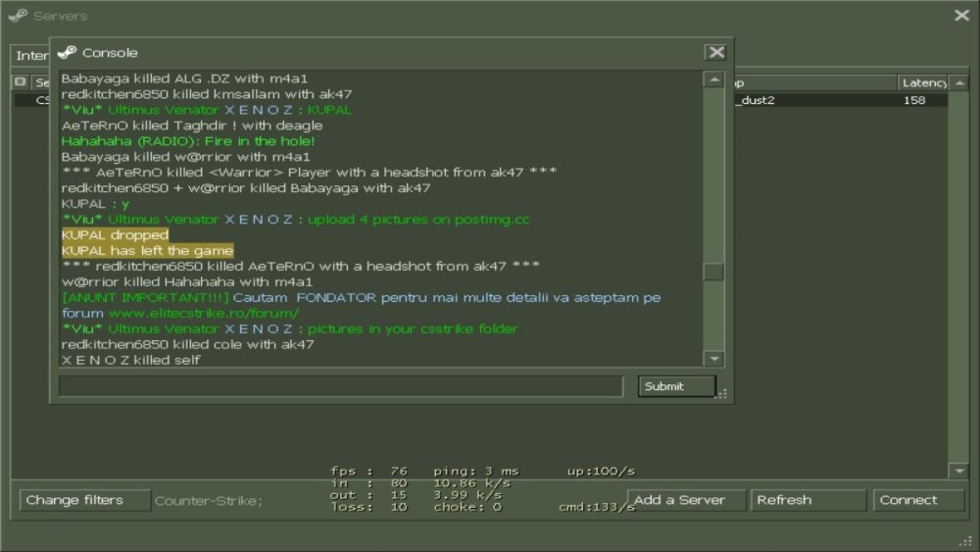
Task: Click the console window resize grip
Action: pos(722,394)
